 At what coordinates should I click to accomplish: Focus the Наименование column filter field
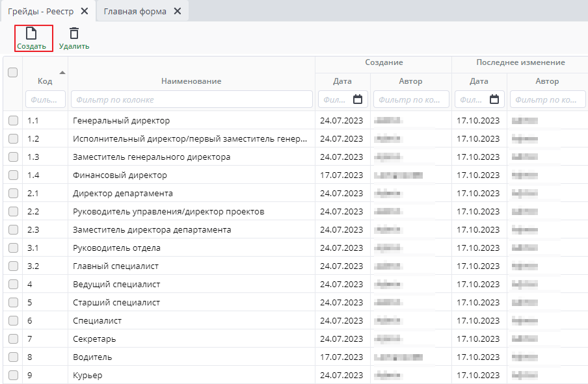pos(191,99)
